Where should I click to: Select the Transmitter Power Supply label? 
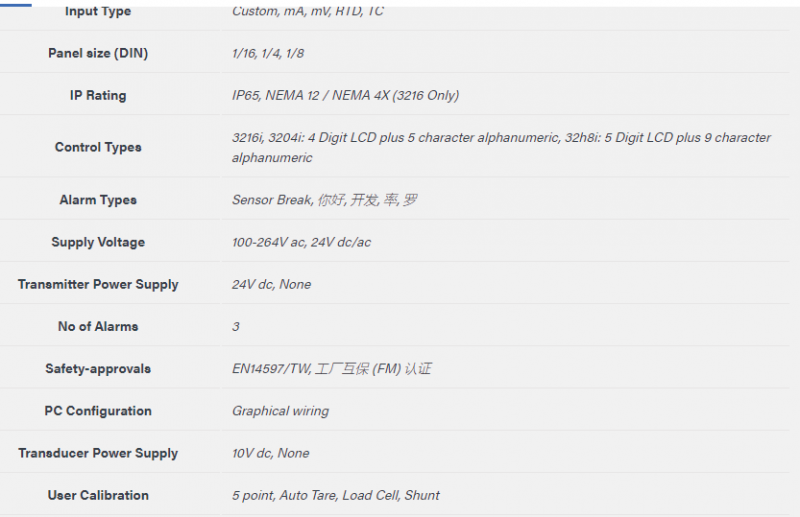pos(98,284)
